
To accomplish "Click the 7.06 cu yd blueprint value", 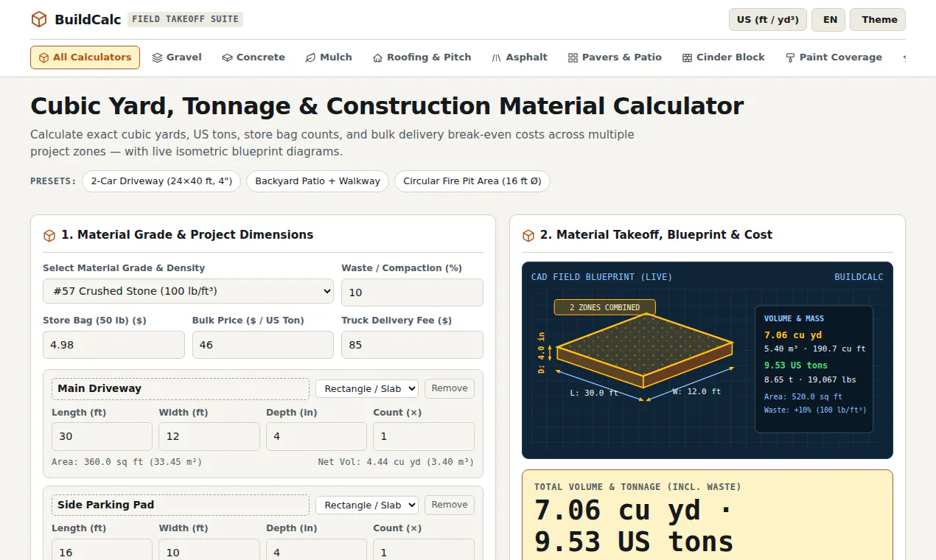I will pyautogui.click(x=793, y=335).
